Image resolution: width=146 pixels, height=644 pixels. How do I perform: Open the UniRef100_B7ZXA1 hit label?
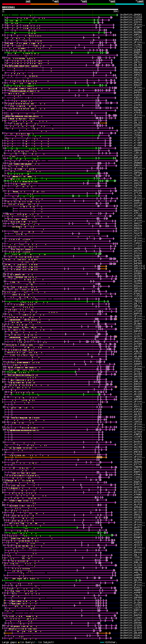(131, 30)
